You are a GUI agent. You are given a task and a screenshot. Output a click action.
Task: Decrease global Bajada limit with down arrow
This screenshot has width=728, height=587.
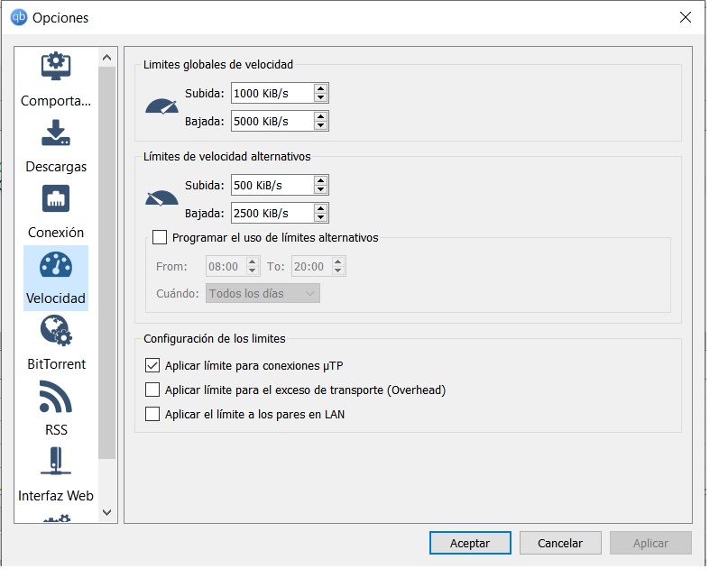(x=320, y=126)
